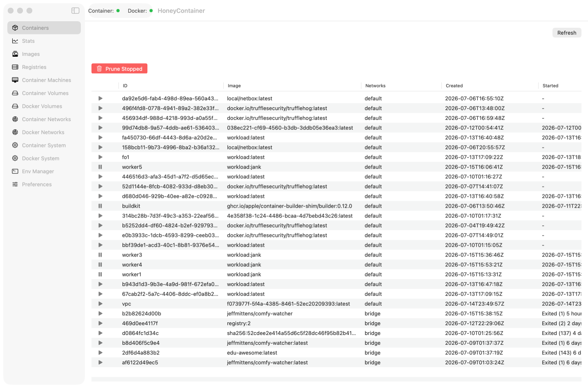Start the registry:2 container 469d0ee4117f
The image size is (588, 388).
[100, 324]
